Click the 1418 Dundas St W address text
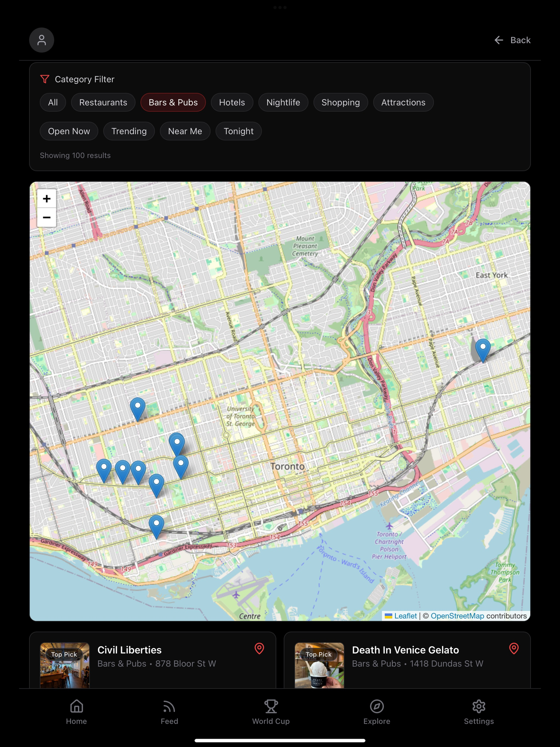560x747 pixels. 446,664
